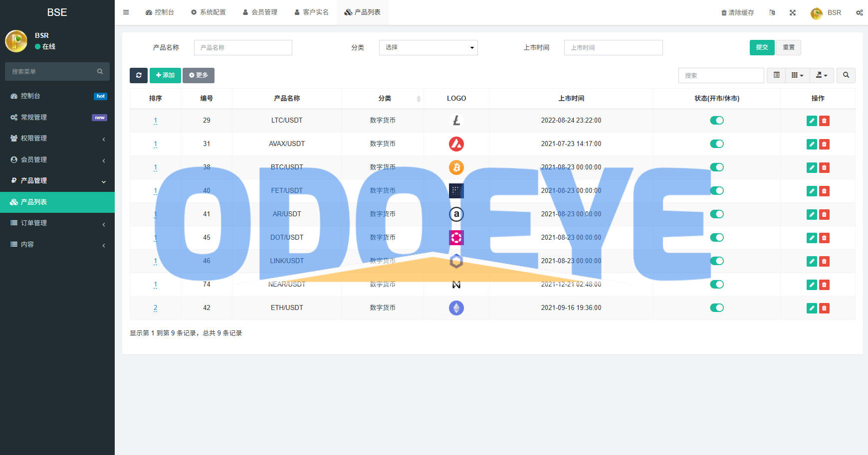Open the columns visibility dropdown

(x=798, y=75)
